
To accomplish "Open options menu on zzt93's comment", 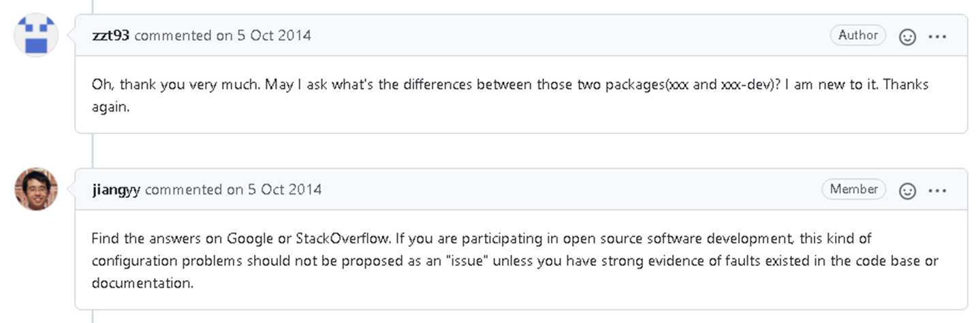I will pos(938,37).
